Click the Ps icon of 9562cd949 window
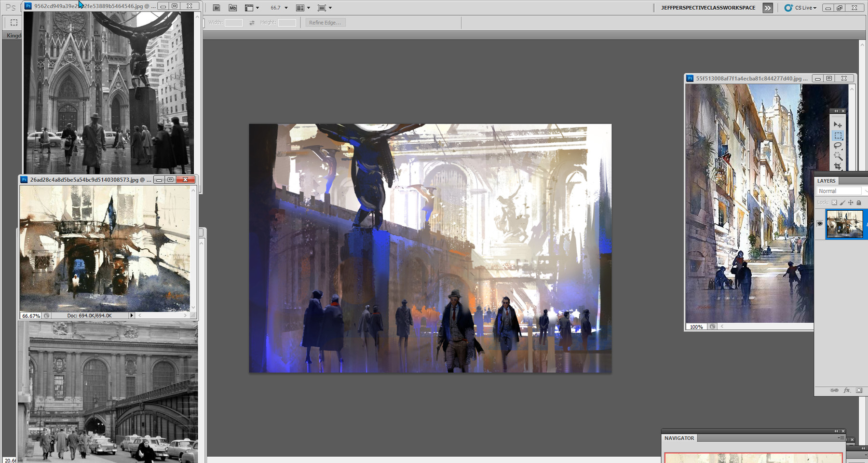This screenshot has width=868, height=463. click(28, 6)
